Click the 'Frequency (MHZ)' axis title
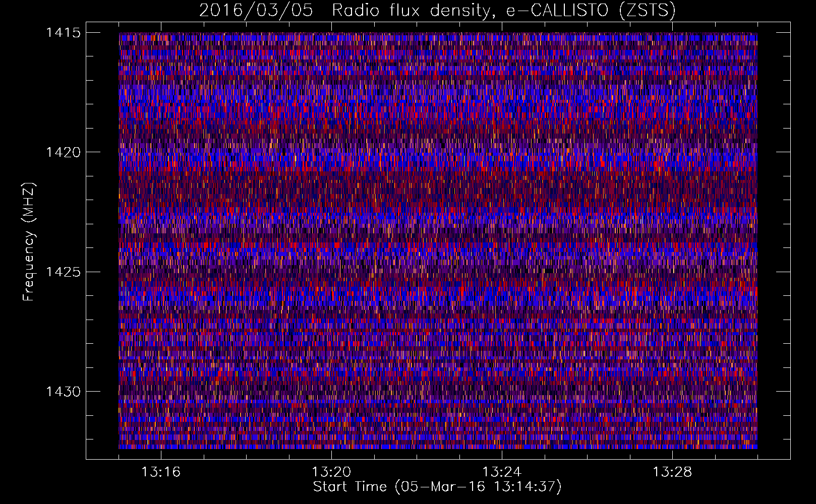This screenshot has height=504, width=816. [x=29, y=241]
